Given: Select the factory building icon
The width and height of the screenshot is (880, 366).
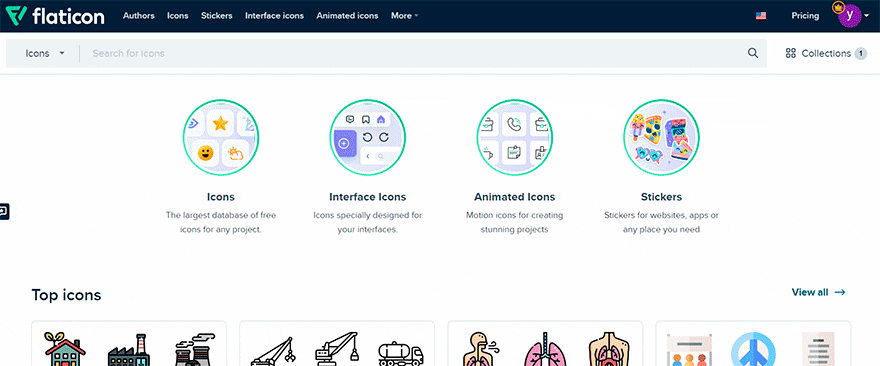Looking at the screenshot, I should tap(130, 350).
